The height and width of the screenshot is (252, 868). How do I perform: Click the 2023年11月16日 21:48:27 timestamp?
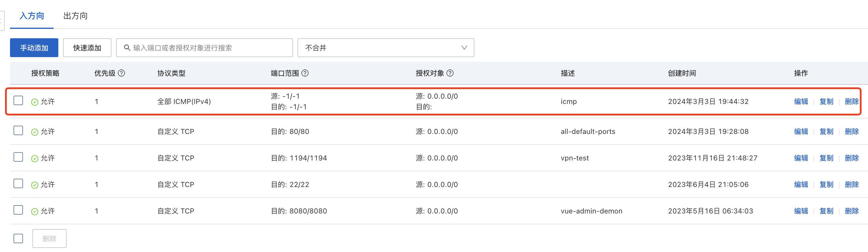(713, 158)
